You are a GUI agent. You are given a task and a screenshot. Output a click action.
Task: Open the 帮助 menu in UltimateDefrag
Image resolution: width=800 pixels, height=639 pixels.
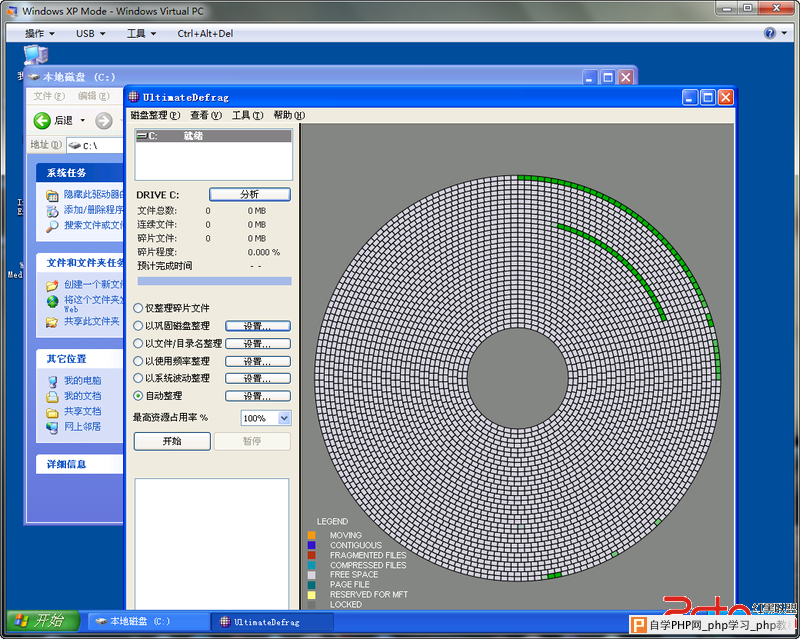pos(289,115)
